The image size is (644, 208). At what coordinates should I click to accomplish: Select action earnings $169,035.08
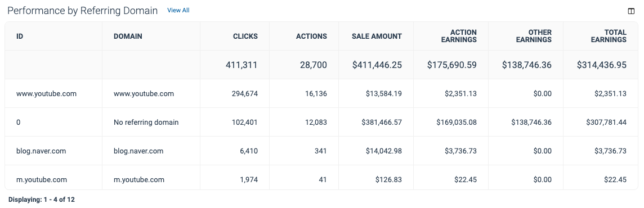457,122
